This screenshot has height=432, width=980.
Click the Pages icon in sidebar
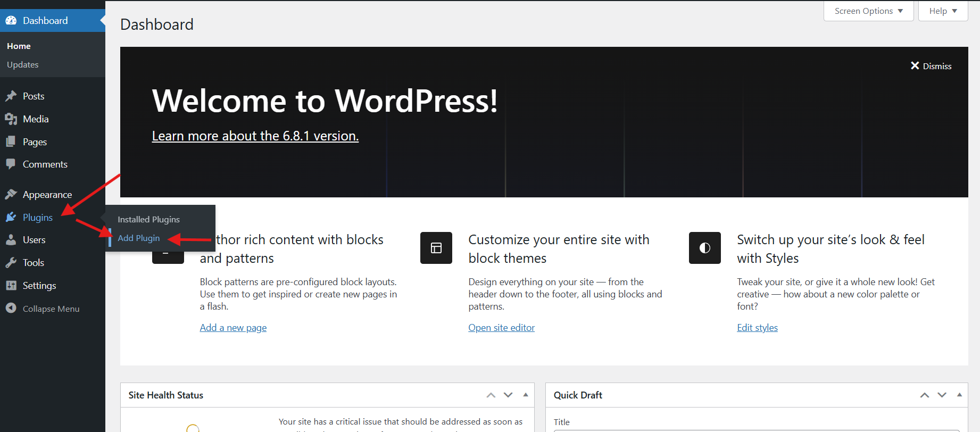click(11, 142)
